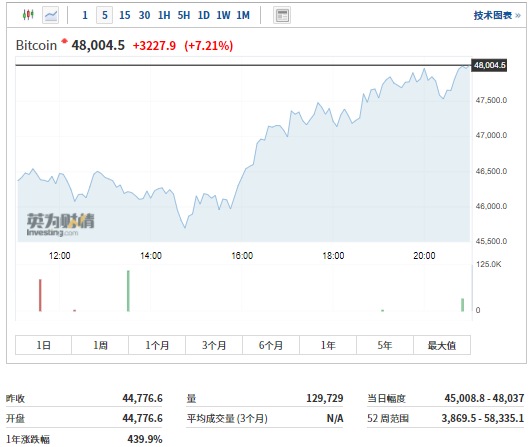The height and width of the screenshot is (447, 530).
Task: Click the 平均成交量 (3个月) label
Action: click(227, 419)
